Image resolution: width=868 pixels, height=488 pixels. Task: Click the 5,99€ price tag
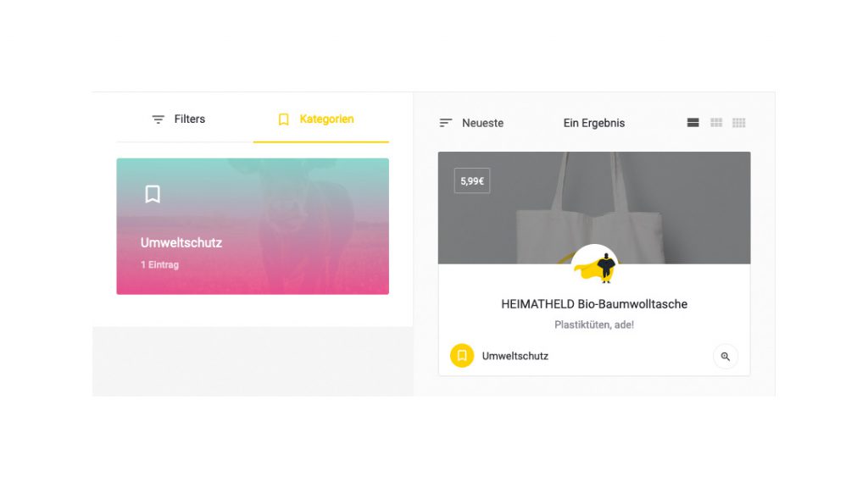point(472,181)
